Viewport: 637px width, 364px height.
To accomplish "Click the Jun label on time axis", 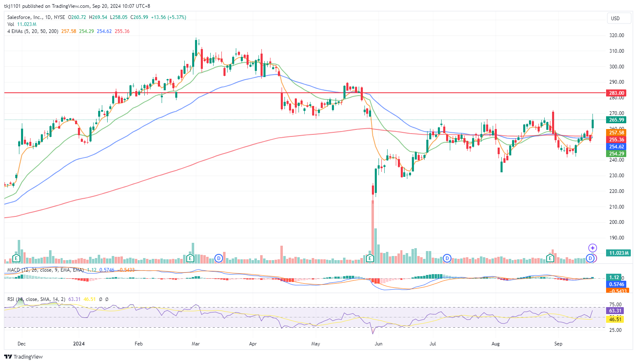I will pyautogui.click(x=378, y=344).
